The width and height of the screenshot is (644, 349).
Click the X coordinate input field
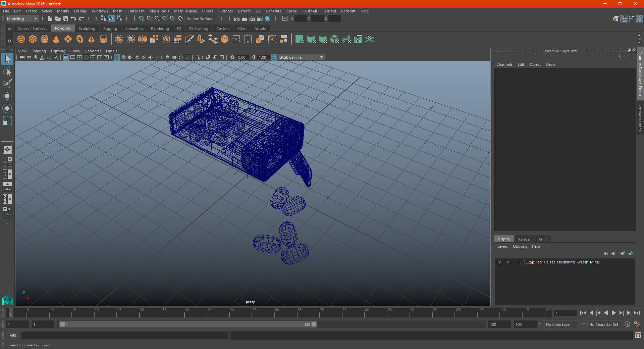point(301,19)
